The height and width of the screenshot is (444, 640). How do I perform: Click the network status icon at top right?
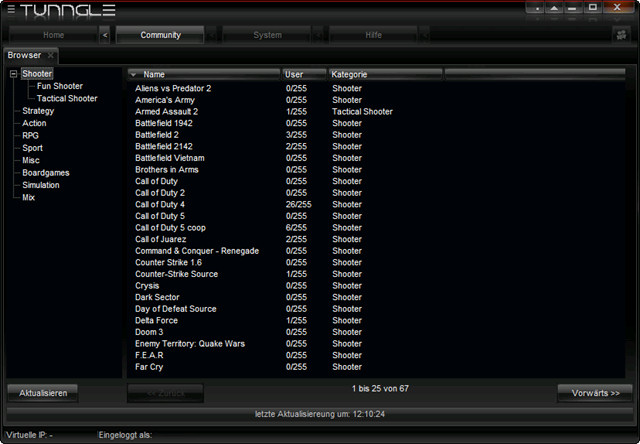coord(621,35)
